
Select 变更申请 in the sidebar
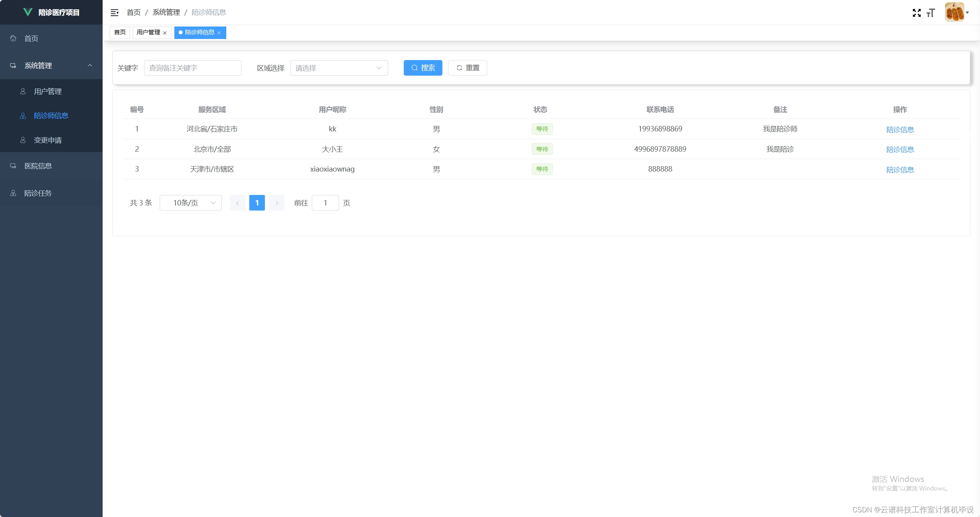click(x=48, y=140)
